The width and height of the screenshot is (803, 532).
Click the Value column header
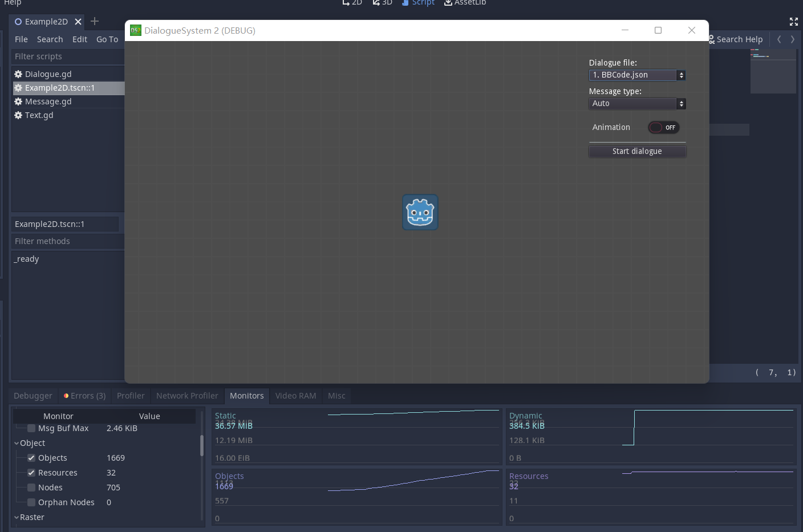(149, 416)
